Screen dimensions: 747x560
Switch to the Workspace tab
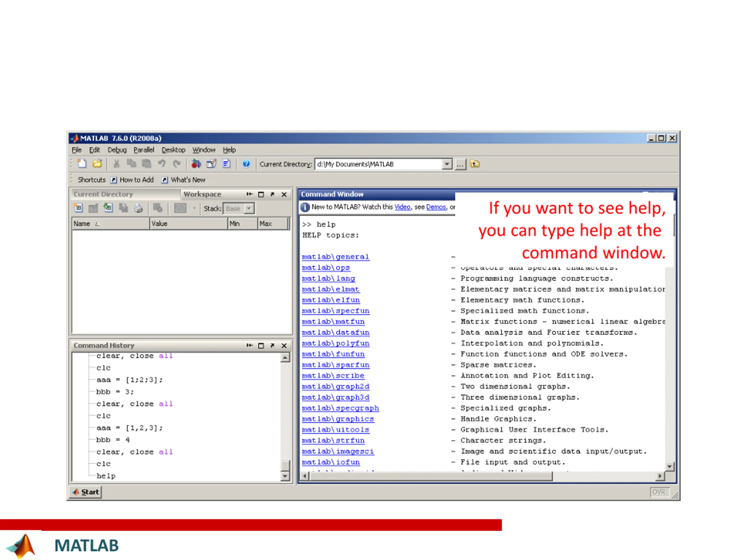tap(202, 195)
